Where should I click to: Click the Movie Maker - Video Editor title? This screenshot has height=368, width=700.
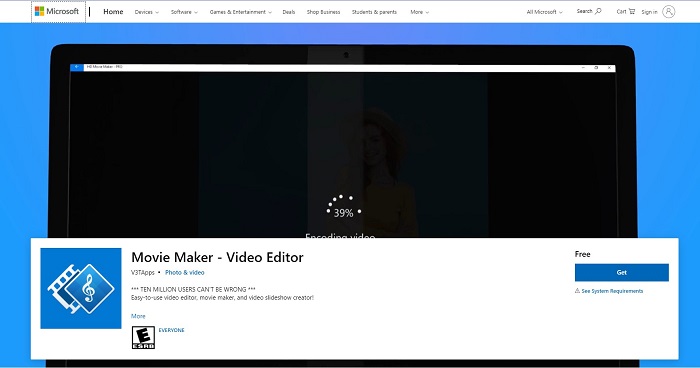217,257
